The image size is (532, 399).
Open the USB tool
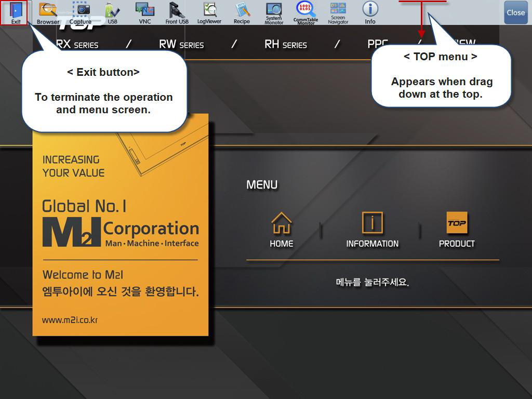click(x=112, y=12)
